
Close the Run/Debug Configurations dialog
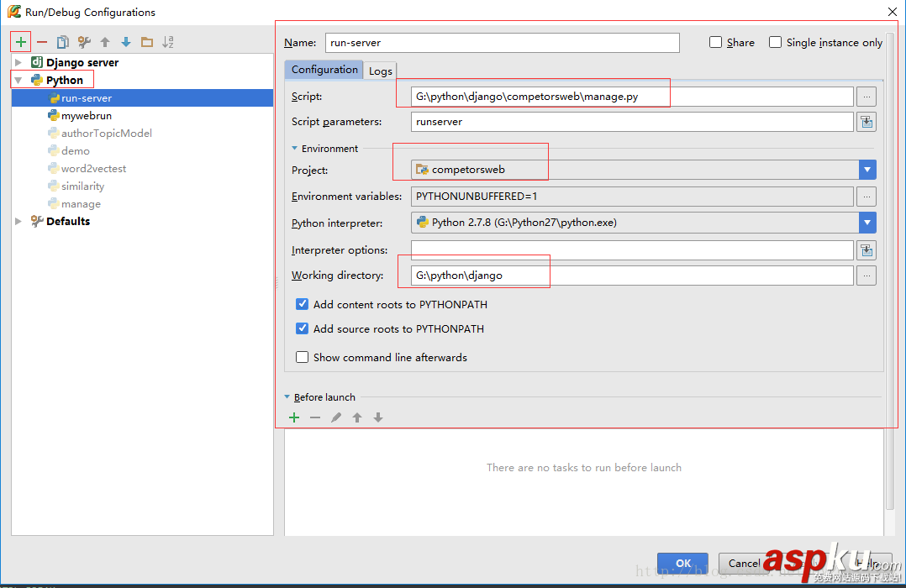tap(893, 12)
